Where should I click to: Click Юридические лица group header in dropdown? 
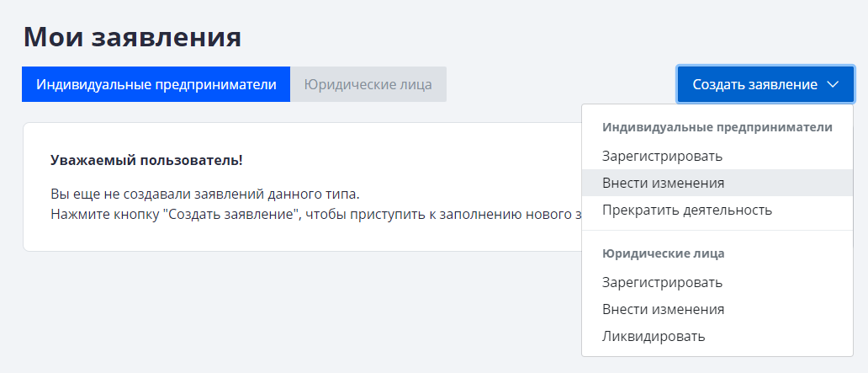click(663, 253)
